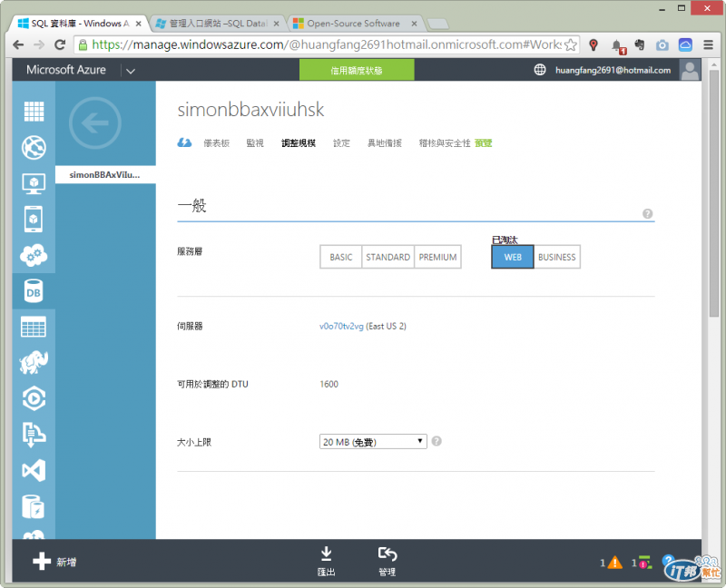The image size is (726, 588).
Task: Click the reload page button
Action: 60,44
